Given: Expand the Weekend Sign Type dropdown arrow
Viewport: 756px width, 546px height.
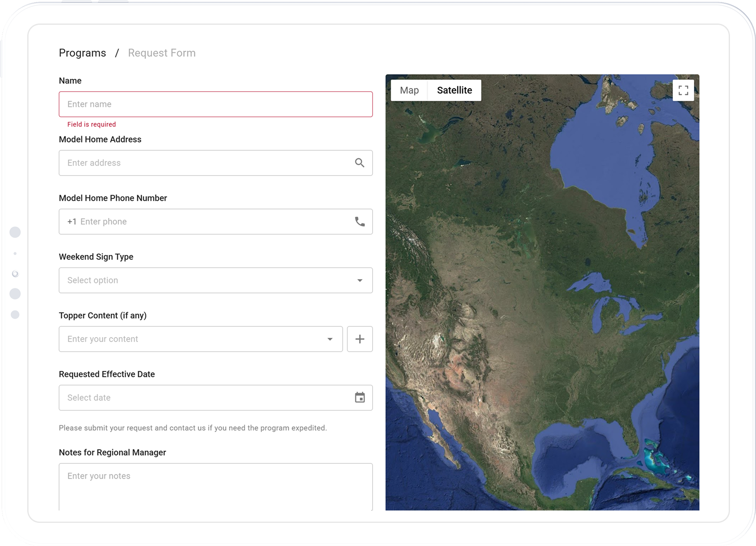Looking at the screenshot, I should (359, 280).
